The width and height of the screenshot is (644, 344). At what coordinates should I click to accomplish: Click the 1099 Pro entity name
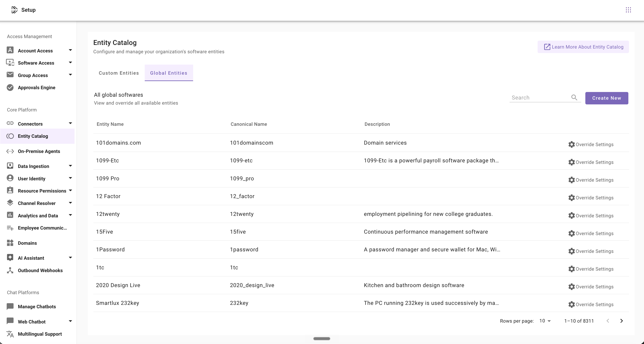pos(107,178)
